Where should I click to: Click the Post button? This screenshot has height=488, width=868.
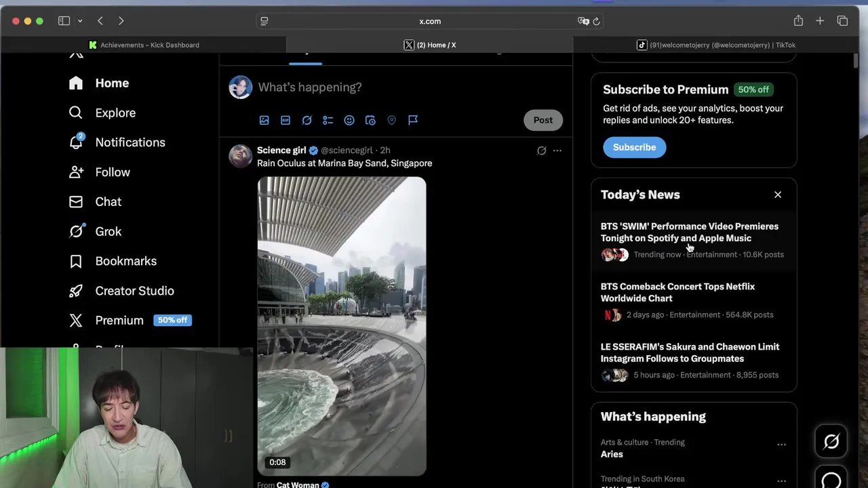(543, 120)
